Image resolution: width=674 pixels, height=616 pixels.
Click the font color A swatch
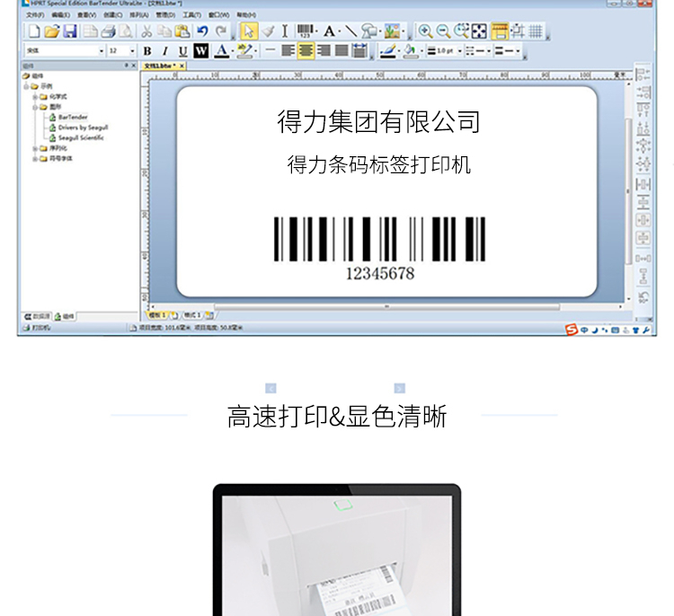click(221, 51)
